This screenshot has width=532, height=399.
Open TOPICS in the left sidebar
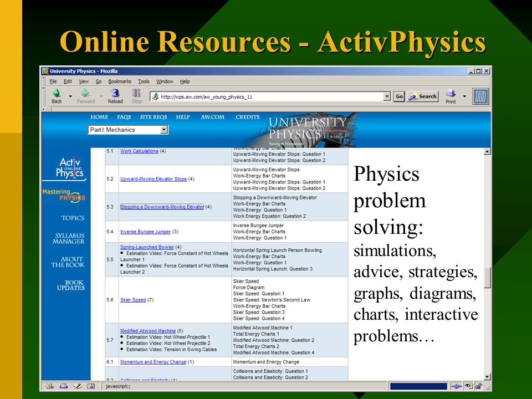tap(73, 218)
